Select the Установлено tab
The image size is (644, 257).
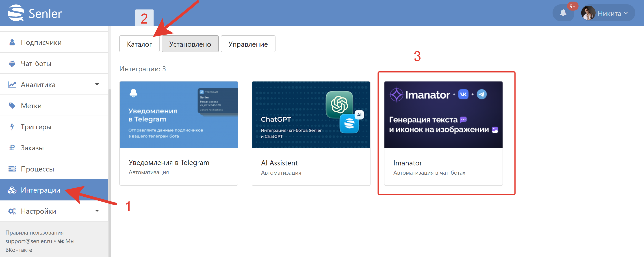(x=190, y=44)
